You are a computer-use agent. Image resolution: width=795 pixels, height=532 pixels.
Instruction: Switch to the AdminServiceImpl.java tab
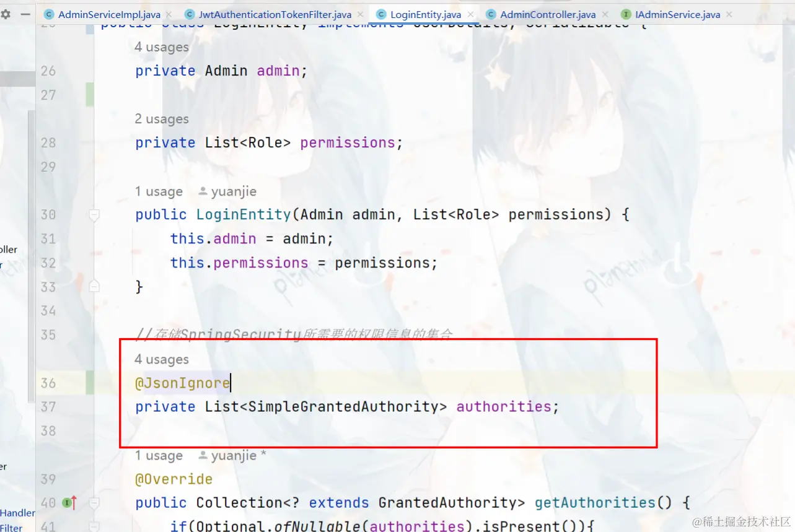tap(109, 14)
